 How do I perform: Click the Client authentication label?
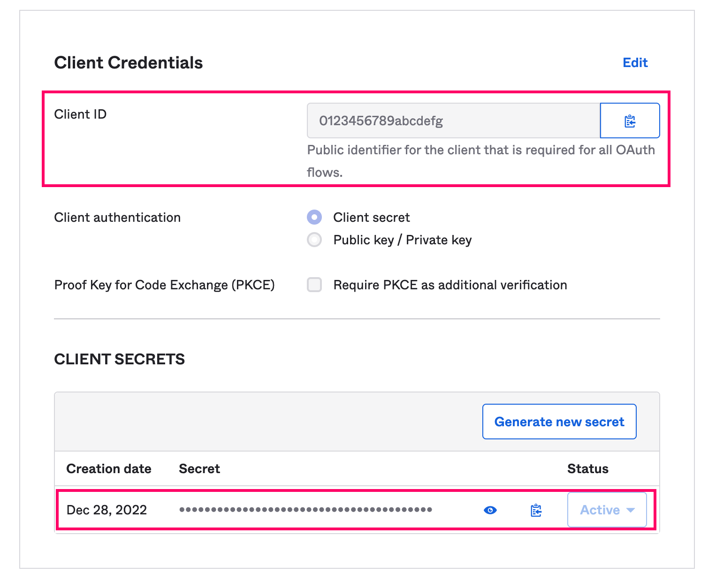(x=117, y=217)
